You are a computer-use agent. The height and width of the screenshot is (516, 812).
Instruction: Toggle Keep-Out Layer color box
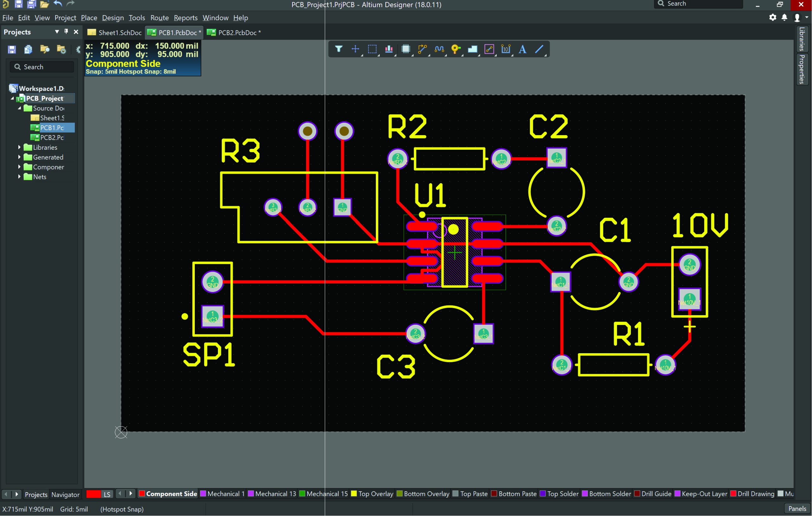tap(677, 494)
